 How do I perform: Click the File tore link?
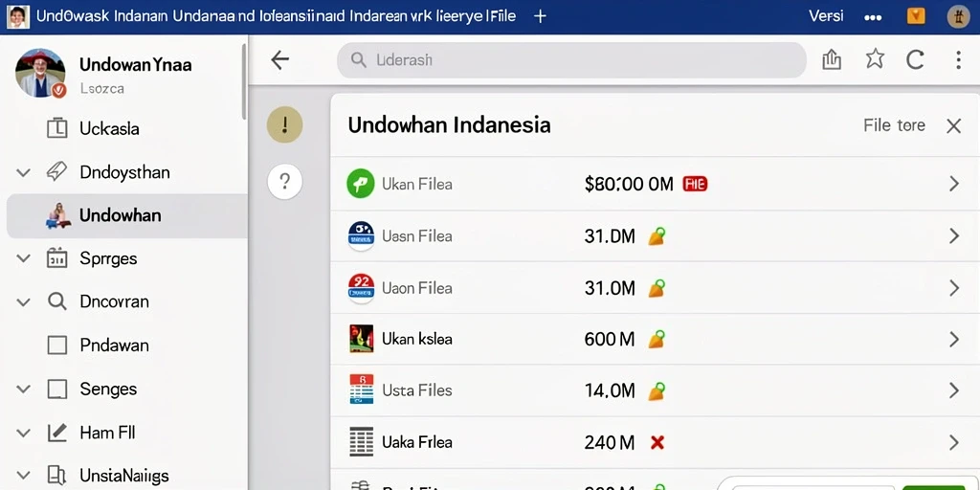894,125
